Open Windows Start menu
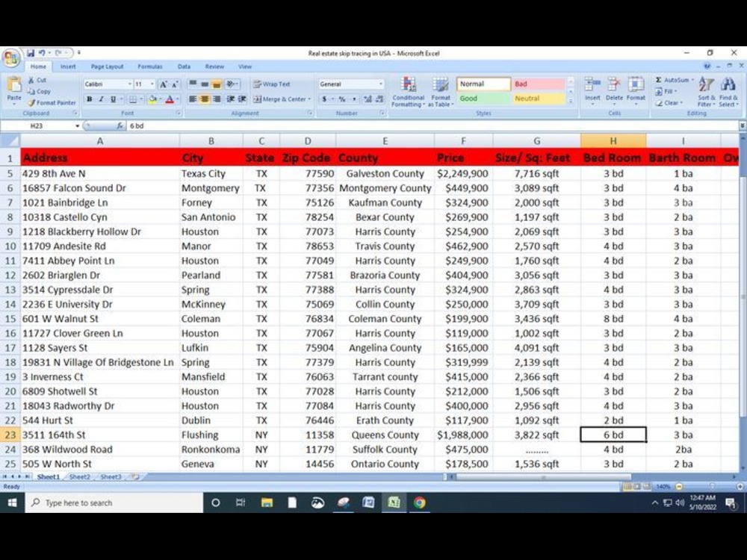The image size is (747, 560). pos(13,503)
